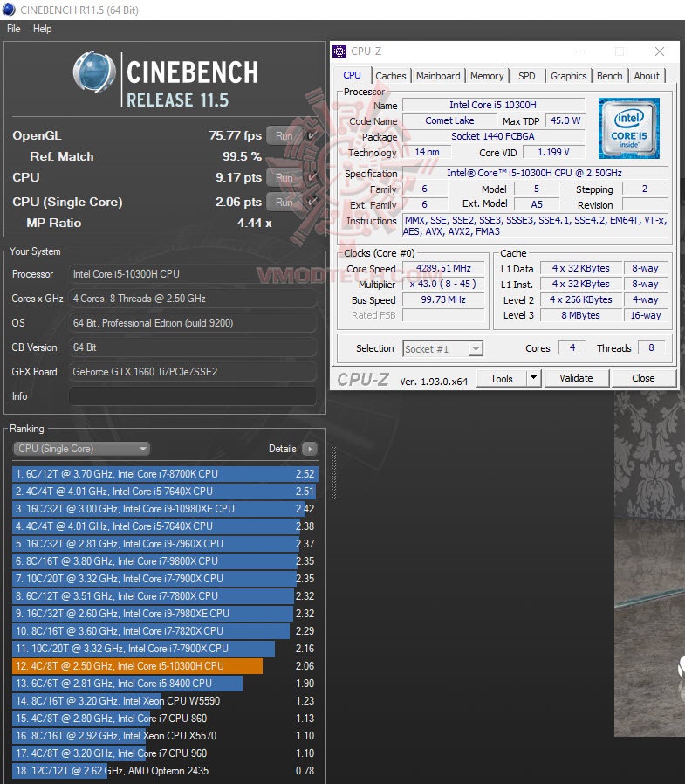Image resolution: width=685 pixels, height=784 pixels.
Task: Switch to the SPD tab in CPU-Z
Action: [526, 76]
